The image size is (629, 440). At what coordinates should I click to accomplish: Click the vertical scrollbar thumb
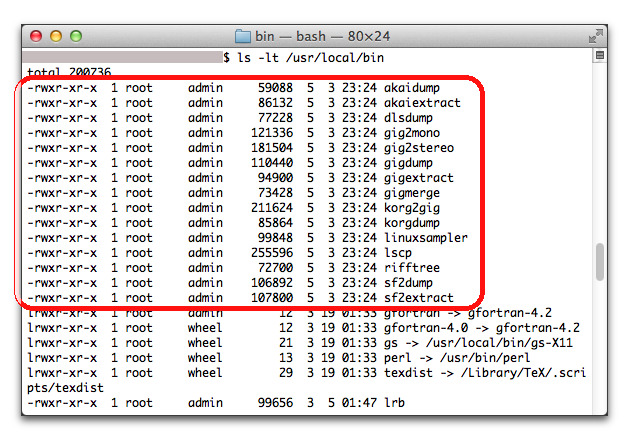(x=600, y=262)
